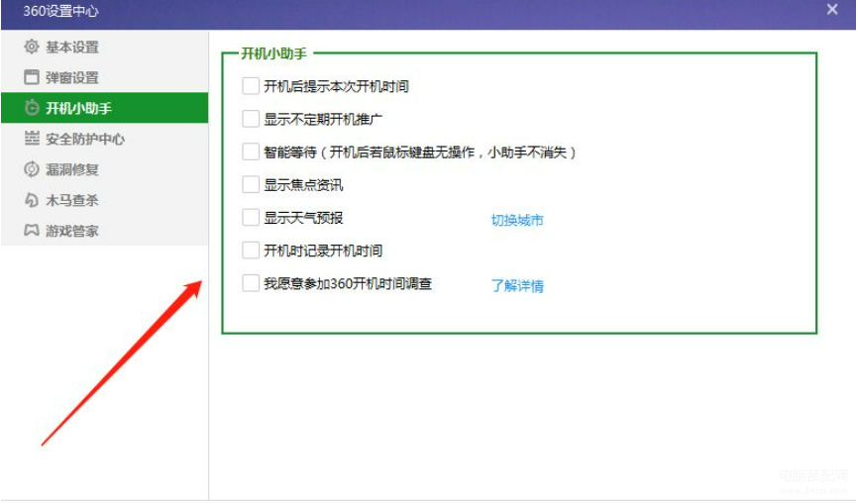Close the 360设置中心 window

pyautogui.click(x=832, y=9)
